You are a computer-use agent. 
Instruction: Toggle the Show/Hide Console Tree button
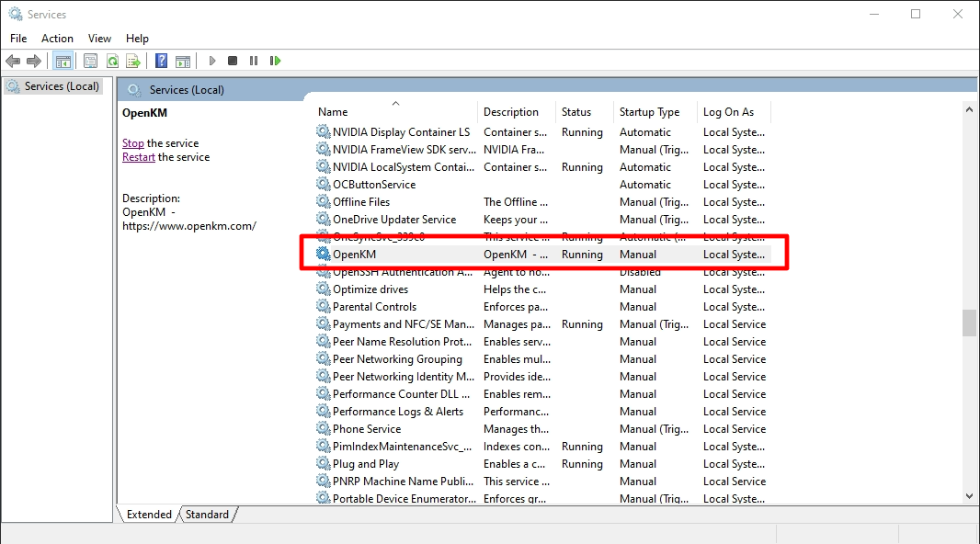pyautogui.click(x=63, y=62)
